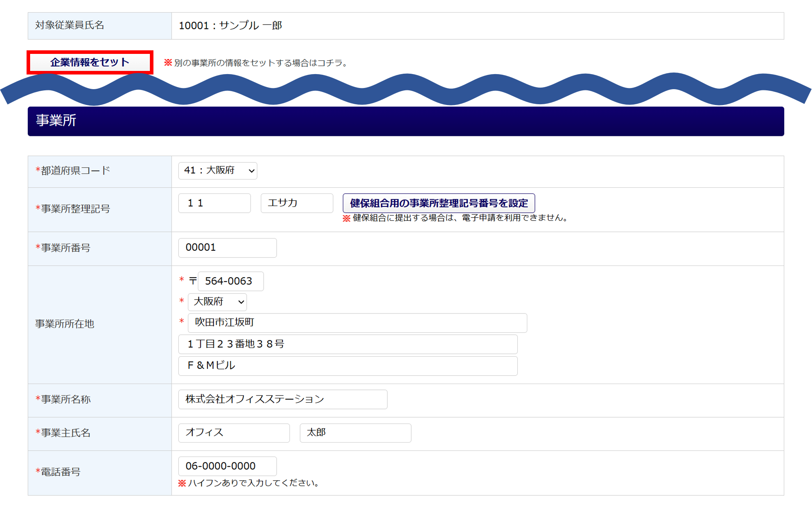Viewport: 812px width, 506px height.
Task: Focus the building name field F＆Mビル
Action: [x=348, y=366]
